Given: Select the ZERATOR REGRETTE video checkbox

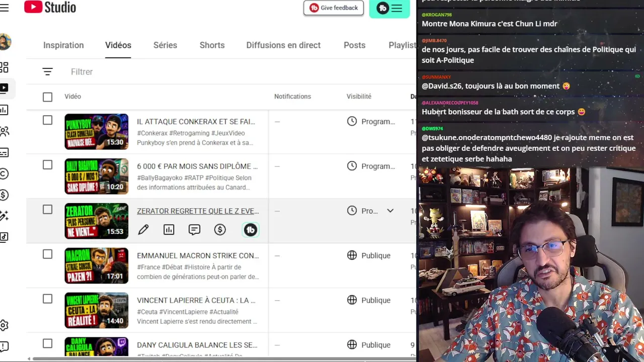Looking at the screenshot, I should (x=47, y=210).
